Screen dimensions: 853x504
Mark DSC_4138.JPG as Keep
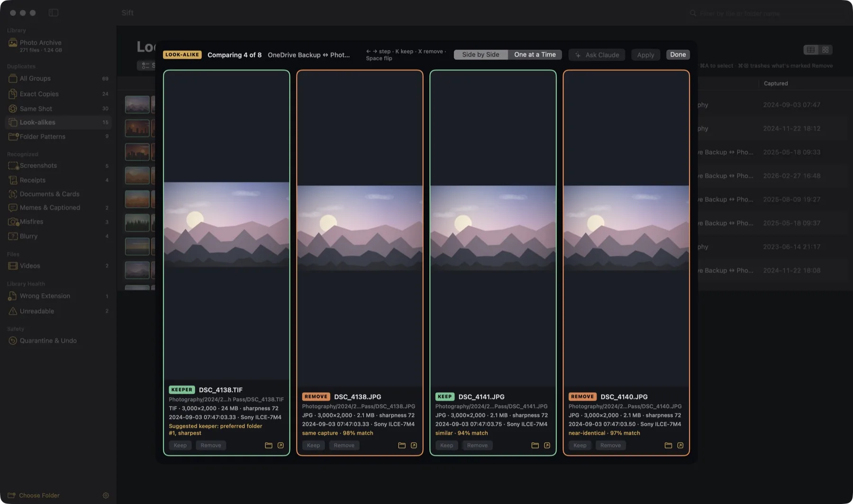pos(313,445)
